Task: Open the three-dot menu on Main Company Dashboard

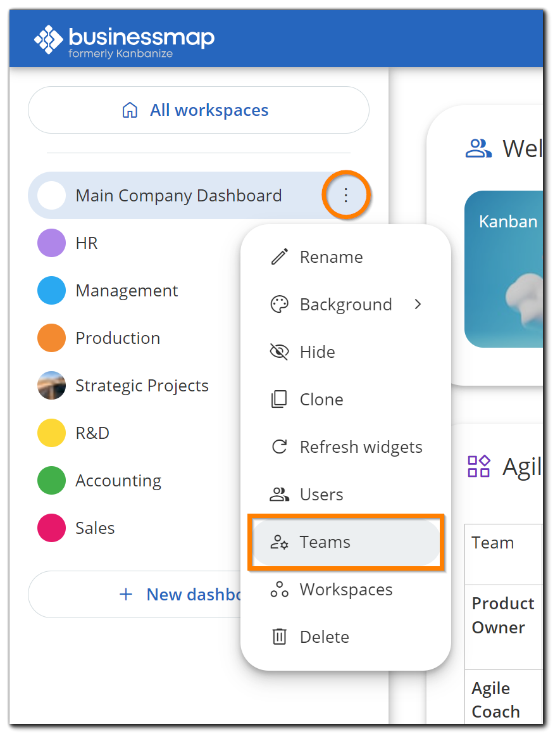Action: pos(346,196)
